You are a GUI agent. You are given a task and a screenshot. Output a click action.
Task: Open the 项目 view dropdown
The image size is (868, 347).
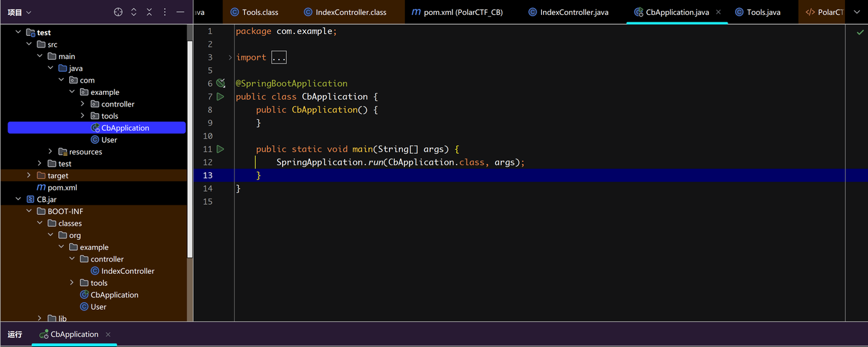point(20,12)
